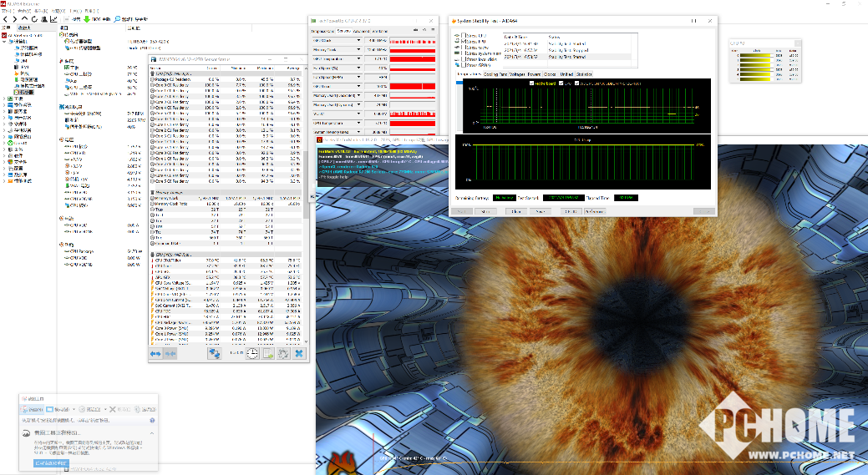
Task: Expand the Computer node in the AIDA64 tree
Action: [x=4, y=42]
